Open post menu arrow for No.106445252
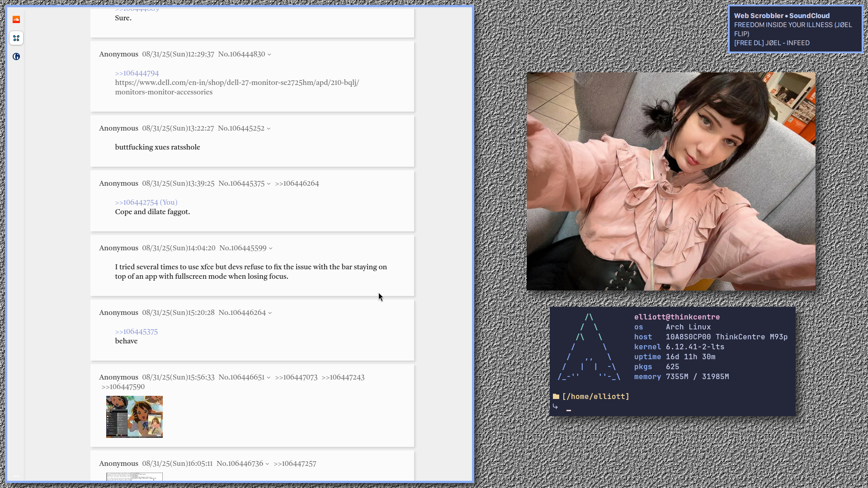 (269, 129)
